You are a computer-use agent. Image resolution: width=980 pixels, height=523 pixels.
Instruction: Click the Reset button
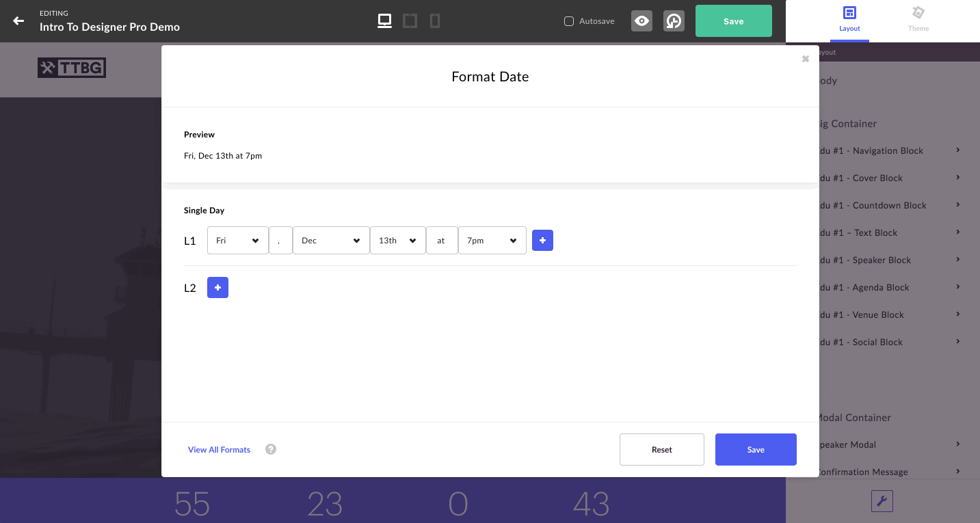[662, 450]
